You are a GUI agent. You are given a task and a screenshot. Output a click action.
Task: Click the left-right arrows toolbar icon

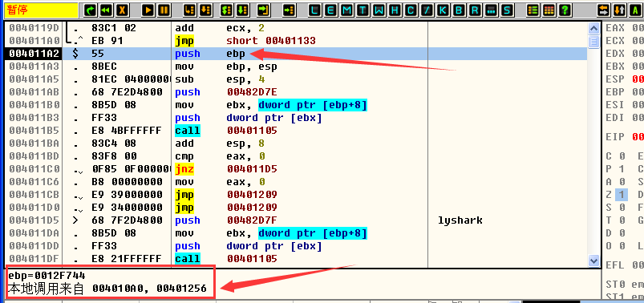coord(603,10)
